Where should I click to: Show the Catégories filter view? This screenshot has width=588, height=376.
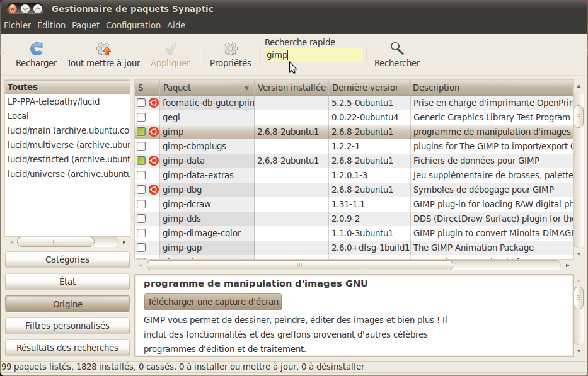(67, 259)
